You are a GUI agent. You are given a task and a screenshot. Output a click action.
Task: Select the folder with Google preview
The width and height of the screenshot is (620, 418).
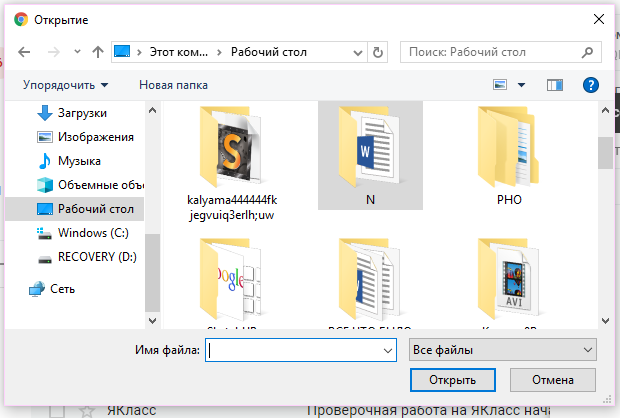click(x=231, y=279)
